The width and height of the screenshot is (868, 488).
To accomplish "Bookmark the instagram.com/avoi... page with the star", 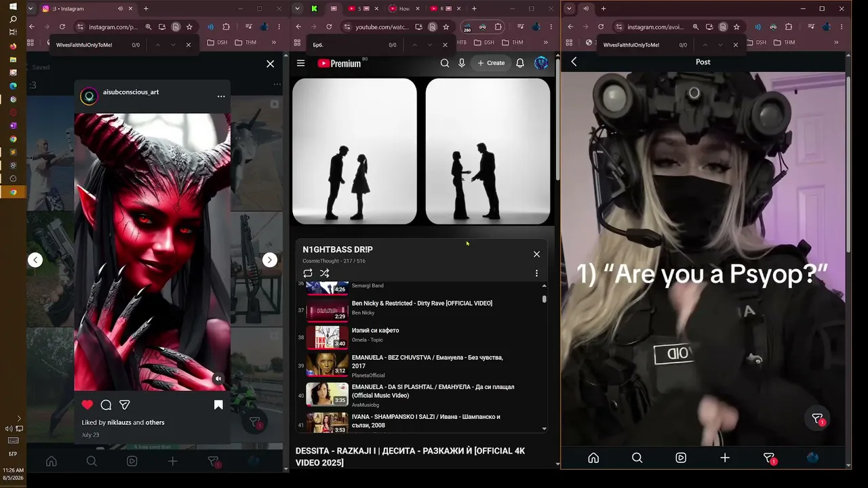I will click(x=736, y=27).
